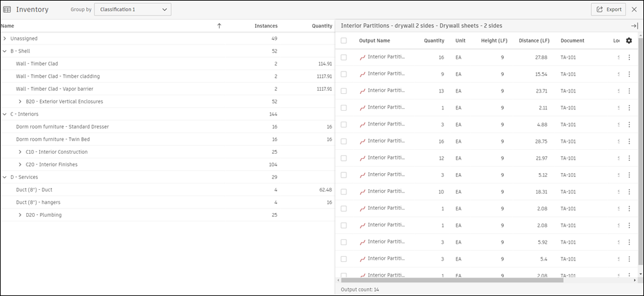Viewport: 644px width, 296px height.
Task: Open the kebab menu on the 15.54 distance row
Action: pyautogui.click(x=629, y=74)
